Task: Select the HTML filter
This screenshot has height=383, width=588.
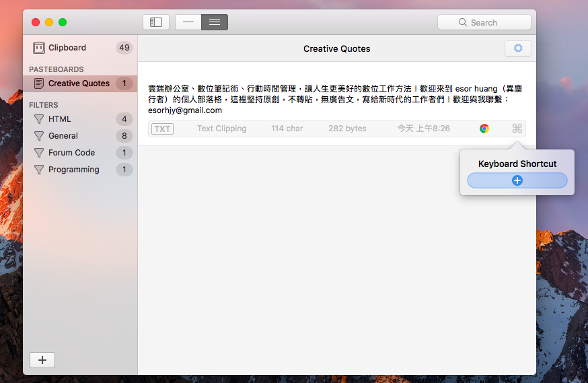Action: coord(80,119)
